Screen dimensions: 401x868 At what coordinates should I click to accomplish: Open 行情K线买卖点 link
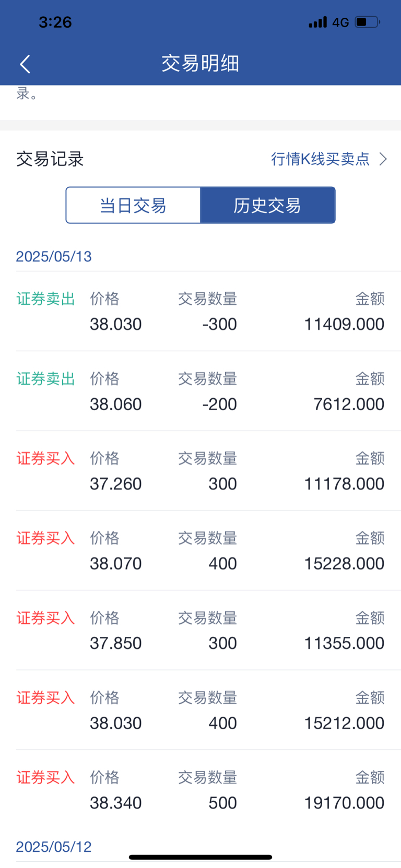(x=320, y=159)
